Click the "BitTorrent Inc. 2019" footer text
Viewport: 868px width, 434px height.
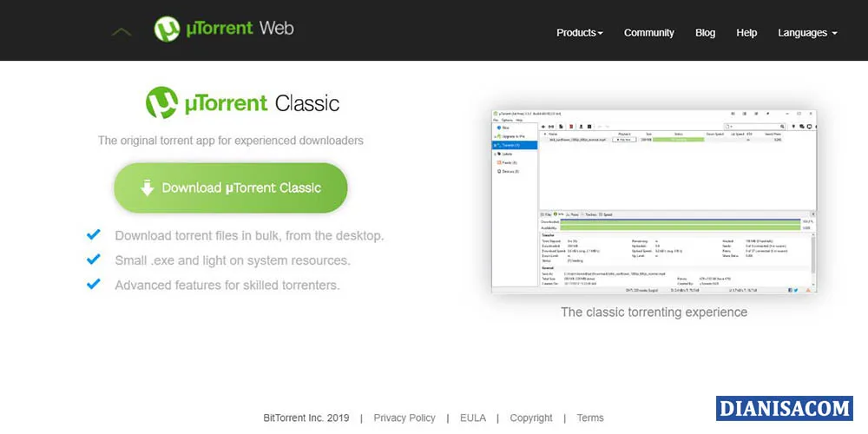pos(306,418)
